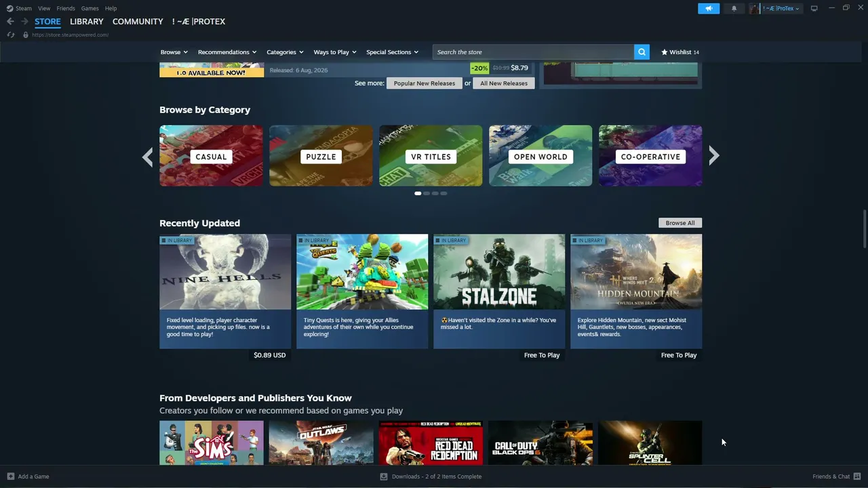The width and height of the screenshot is (868, 488).
Task: Open the Ways to Play dropdown
Action: click(x=335, y=52)
